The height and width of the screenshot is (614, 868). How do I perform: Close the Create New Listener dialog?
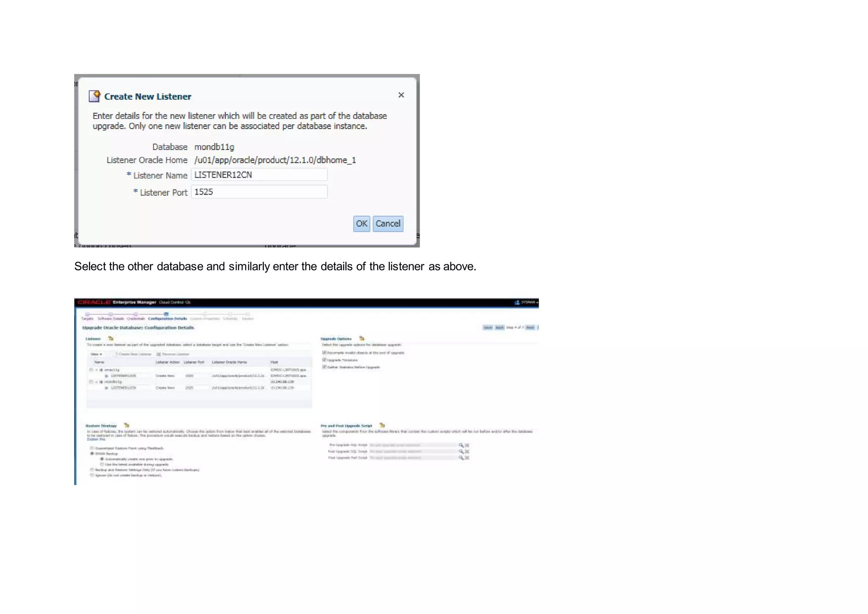(401, 95)
